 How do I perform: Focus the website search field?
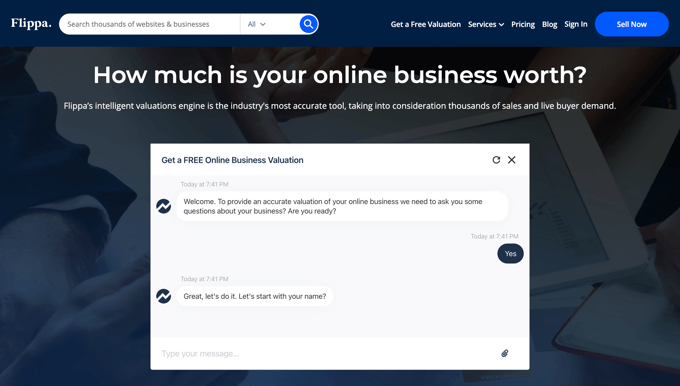[150, 24]
